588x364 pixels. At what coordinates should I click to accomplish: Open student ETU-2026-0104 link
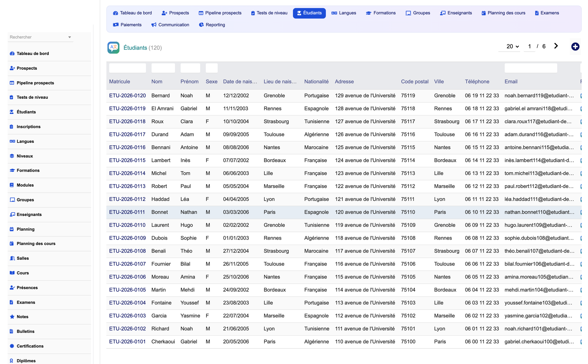127,303
